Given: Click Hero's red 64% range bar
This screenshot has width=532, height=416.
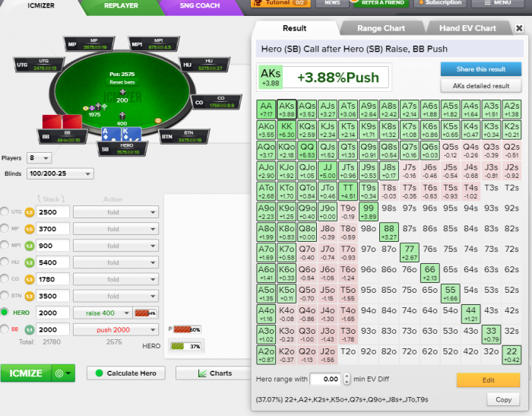Looking at the screenshot, I should tap(146, 313).
